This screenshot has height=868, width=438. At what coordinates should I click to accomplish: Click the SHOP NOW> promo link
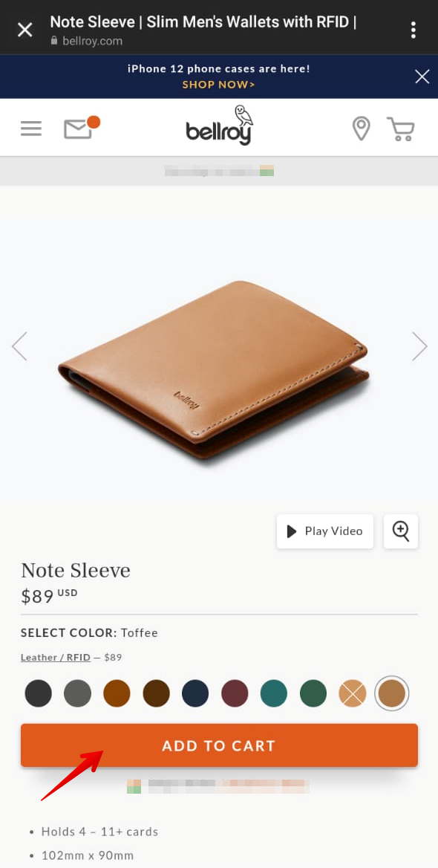click(219, 85)
